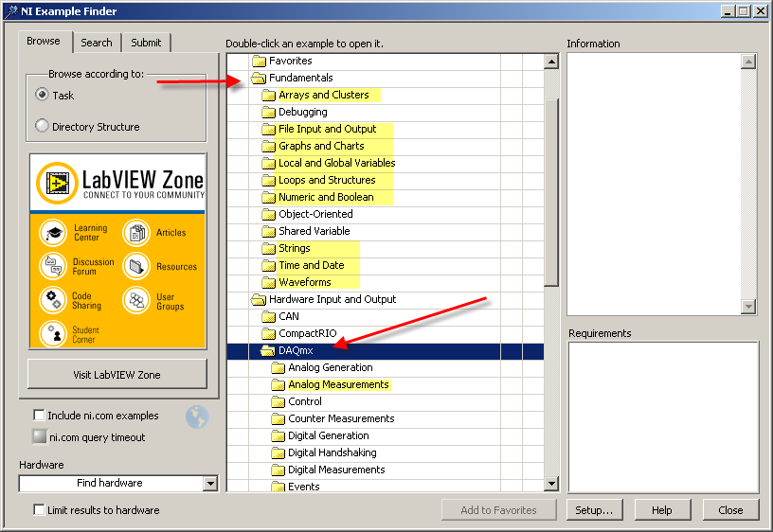Image resolution: width=773 pixels, height=532 pixels.
Task: Switch to the Submit tab
Action: coord(146,43)
